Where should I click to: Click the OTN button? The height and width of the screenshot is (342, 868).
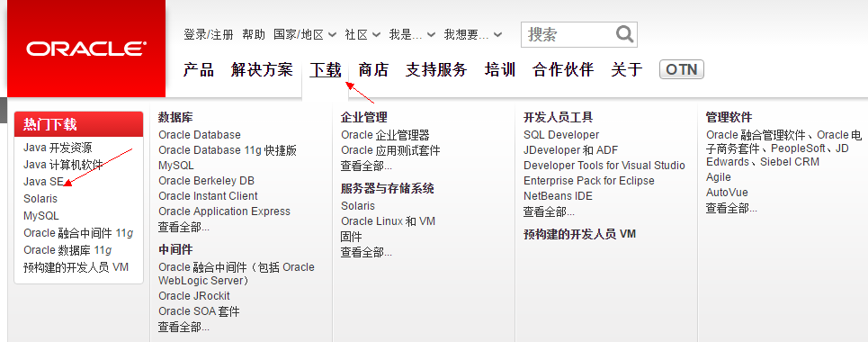pos(682,69)
